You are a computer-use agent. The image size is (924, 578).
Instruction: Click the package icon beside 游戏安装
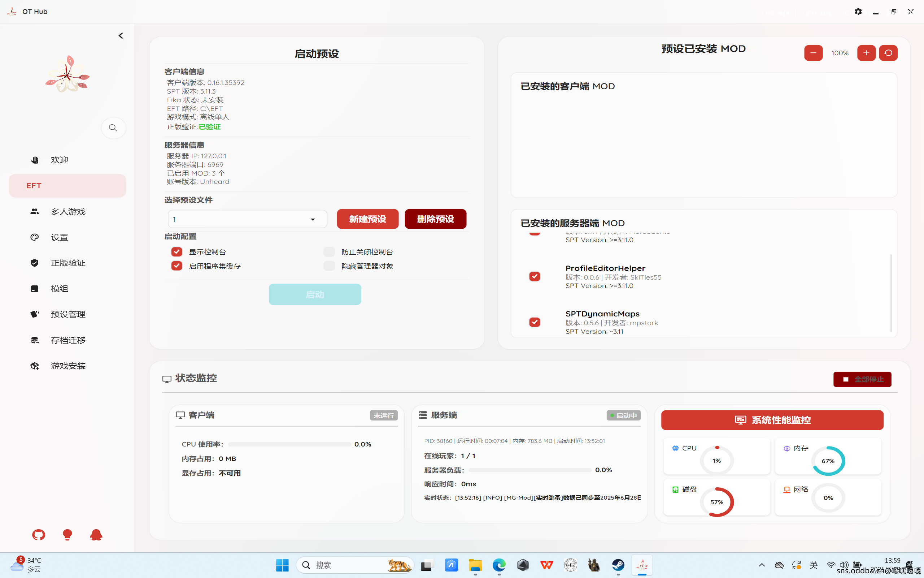click(35, 366)
